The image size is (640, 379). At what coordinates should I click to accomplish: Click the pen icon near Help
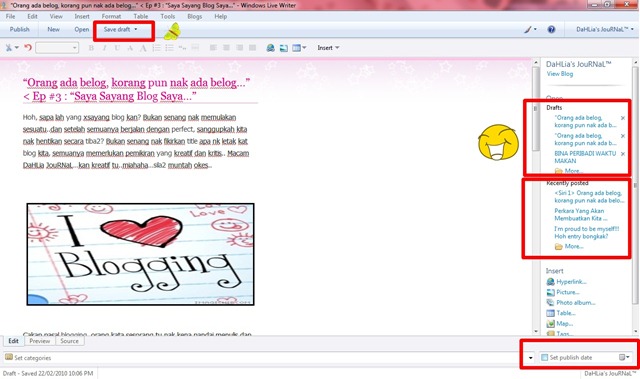coord(528,29)
